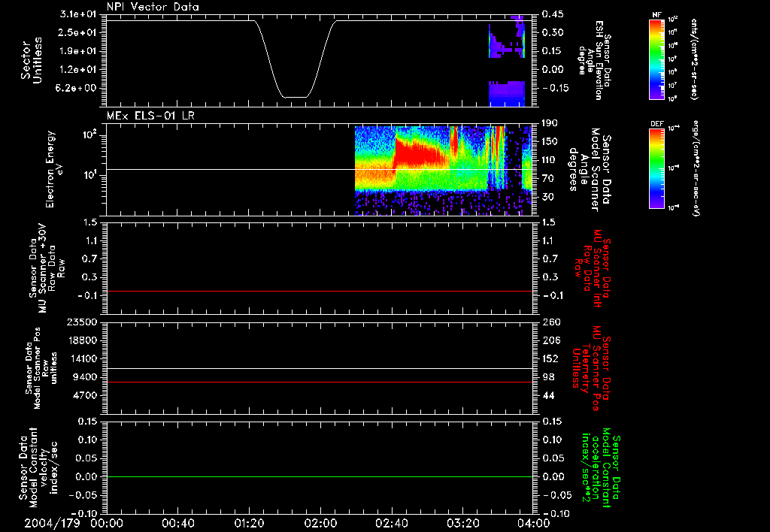Click the red 'MU Scanner Inh Raw Data' label

coord(593,268)
